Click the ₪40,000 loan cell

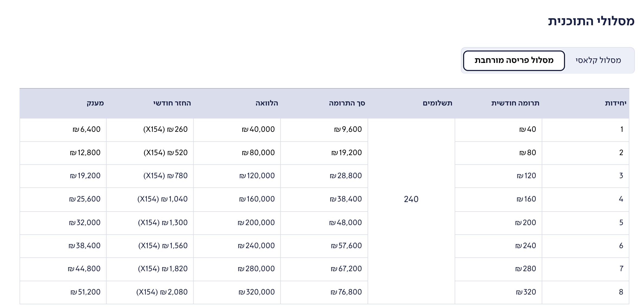(x=258, y=129)
